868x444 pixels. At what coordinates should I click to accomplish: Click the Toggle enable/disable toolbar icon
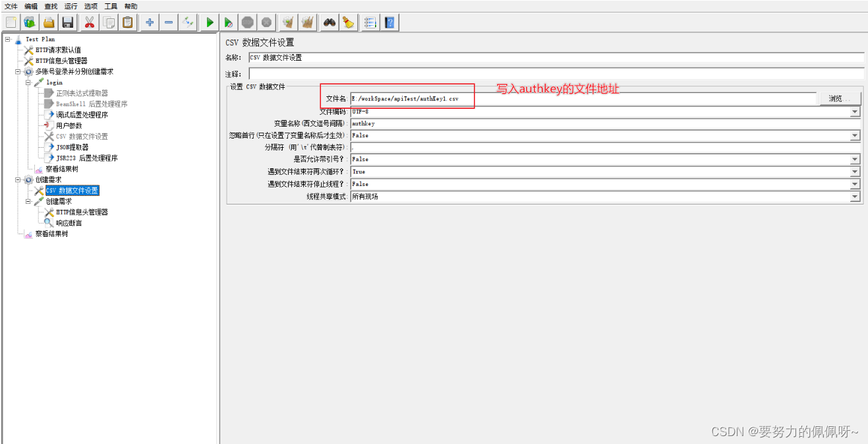(188, 22)
